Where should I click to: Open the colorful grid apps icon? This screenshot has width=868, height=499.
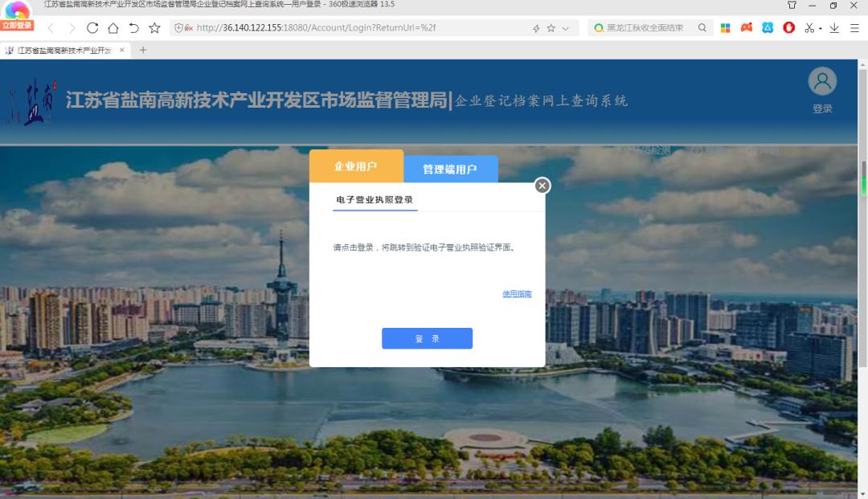coord(725,27)
